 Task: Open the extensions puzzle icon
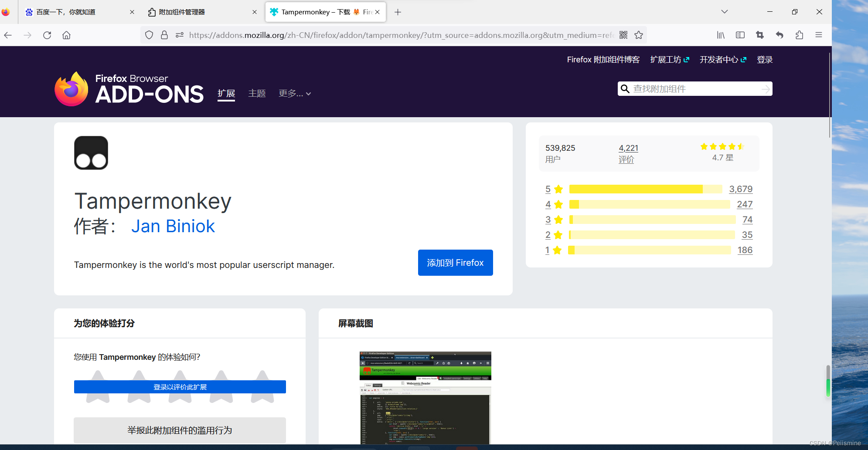point(799,35)
